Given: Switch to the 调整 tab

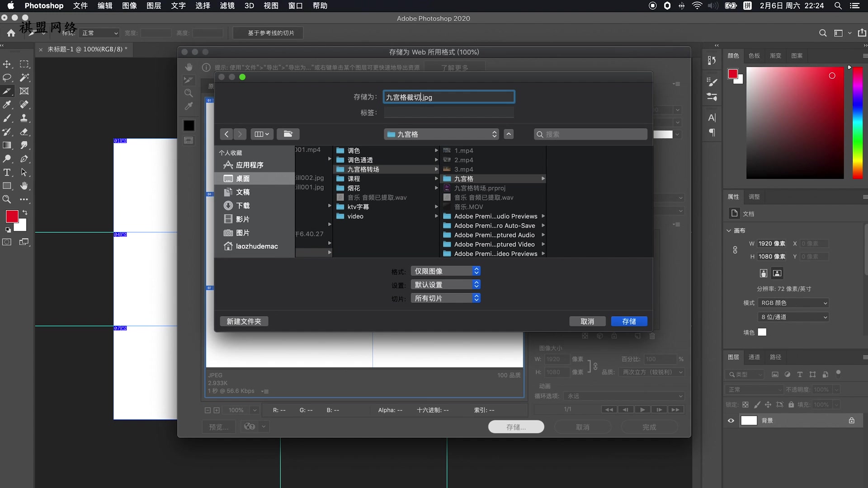Looking at the screenshot, I should (754, 197).
